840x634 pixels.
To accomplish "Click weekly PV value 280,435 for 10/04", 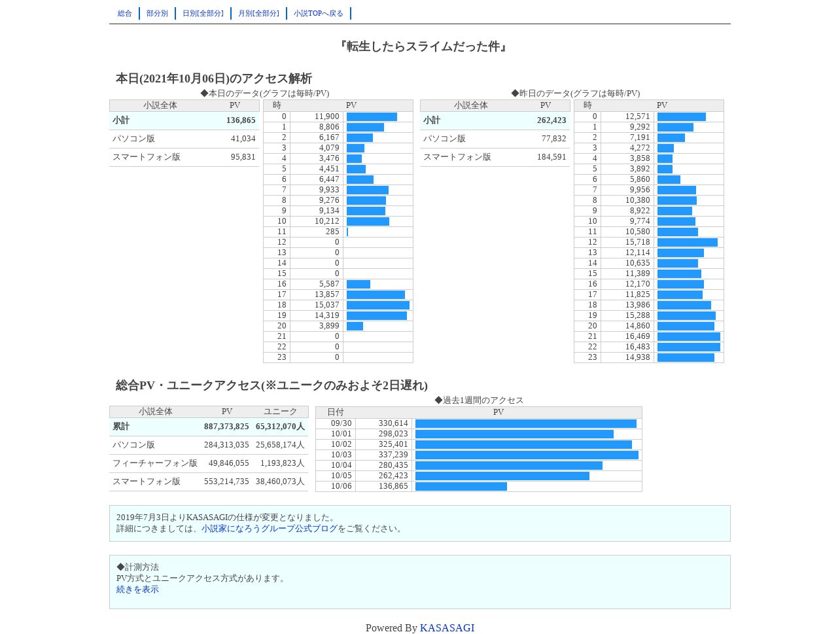I will pyautogui.click(x=393, y=465).
